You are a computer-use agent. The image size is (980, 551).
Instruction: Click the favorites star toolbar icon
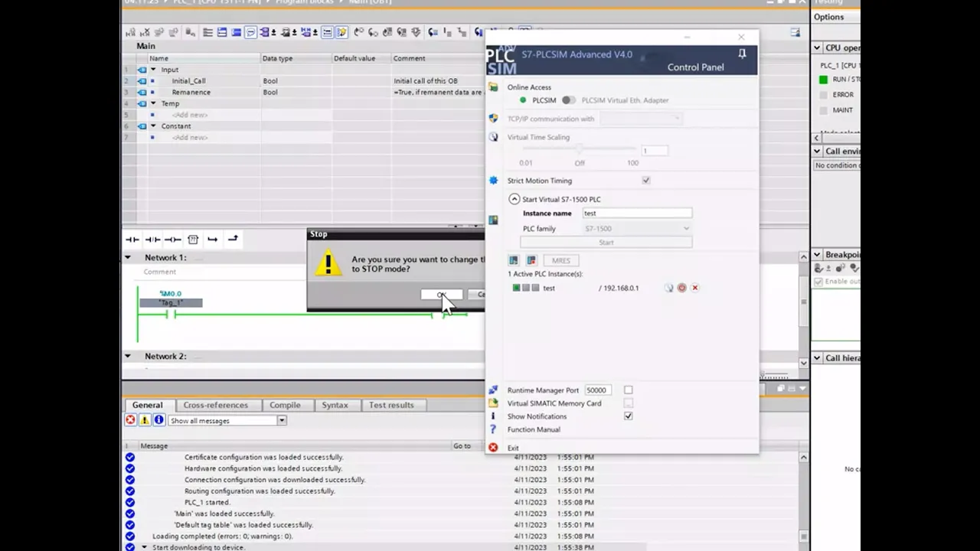coord(341,32)
